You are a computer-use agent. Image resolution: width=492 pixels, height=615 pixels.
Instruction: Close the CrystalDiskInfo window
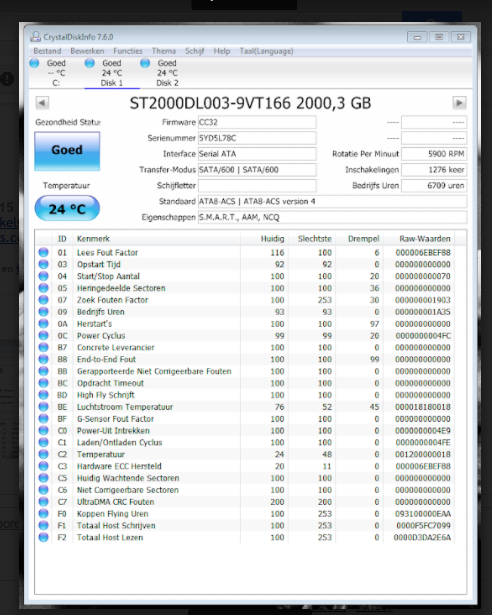461,37
